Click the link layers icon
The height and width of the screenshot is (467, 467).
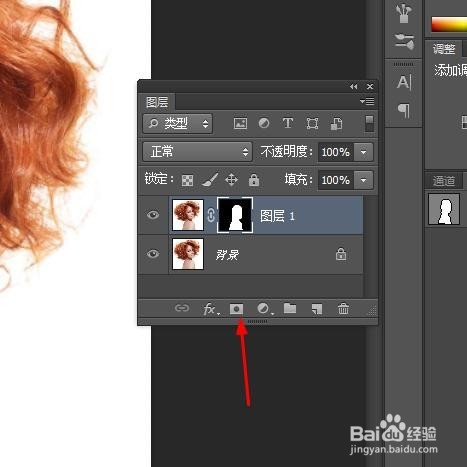coord(182,308)
